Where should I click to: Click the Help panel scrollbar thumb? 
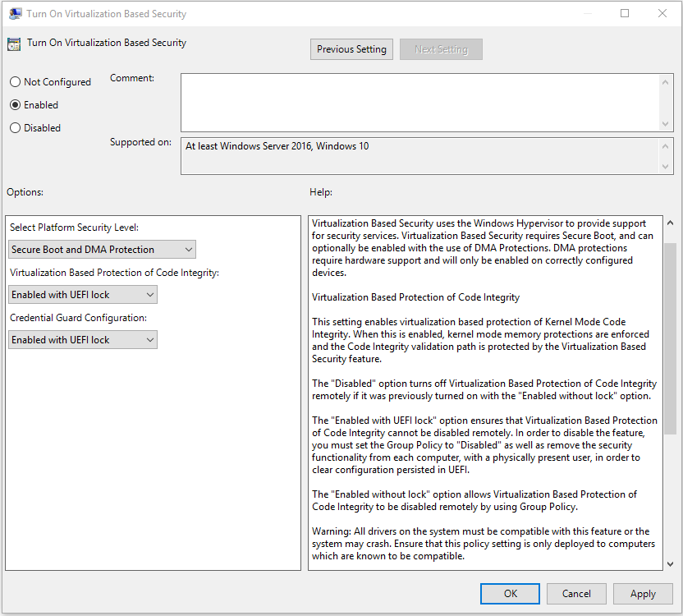(670, 337)
